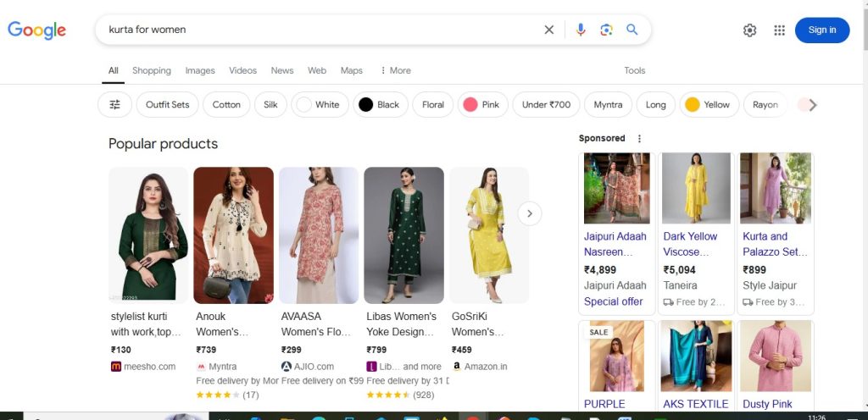Click the Taneira ad product image
868x420 pixels.
coord(697,188)
